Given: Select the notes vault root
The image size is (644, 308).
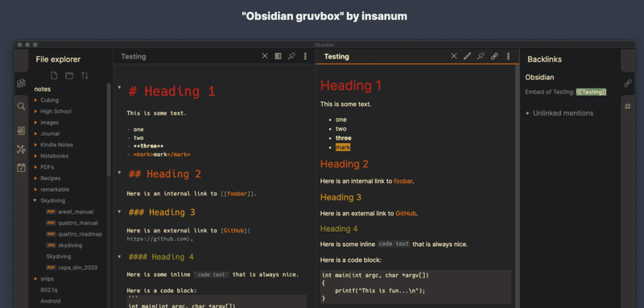Looking at the screenshot, I should [x=43, y=89].
